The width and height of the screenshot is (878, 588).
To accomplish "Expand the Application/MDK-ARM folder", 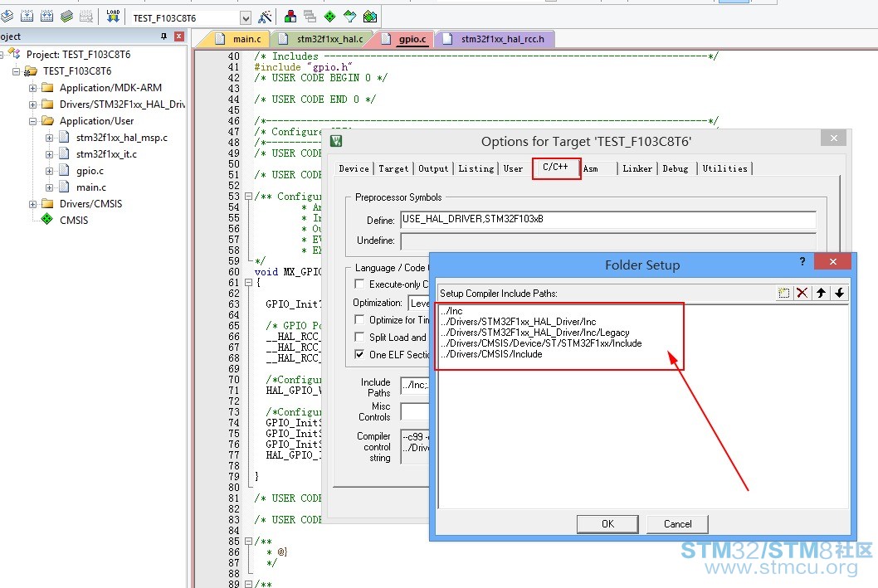I will (32, 88).
